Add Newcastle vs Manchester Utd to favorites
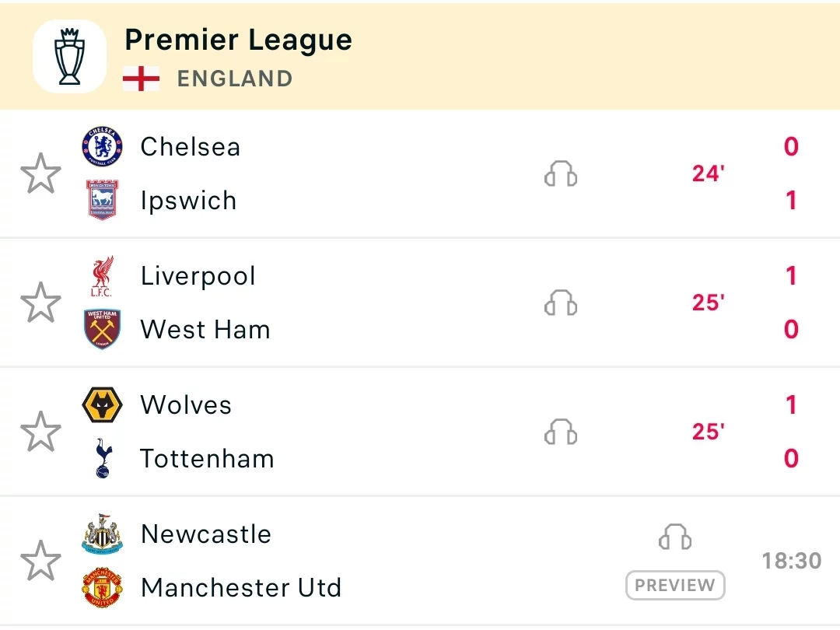 pos(40,560)
